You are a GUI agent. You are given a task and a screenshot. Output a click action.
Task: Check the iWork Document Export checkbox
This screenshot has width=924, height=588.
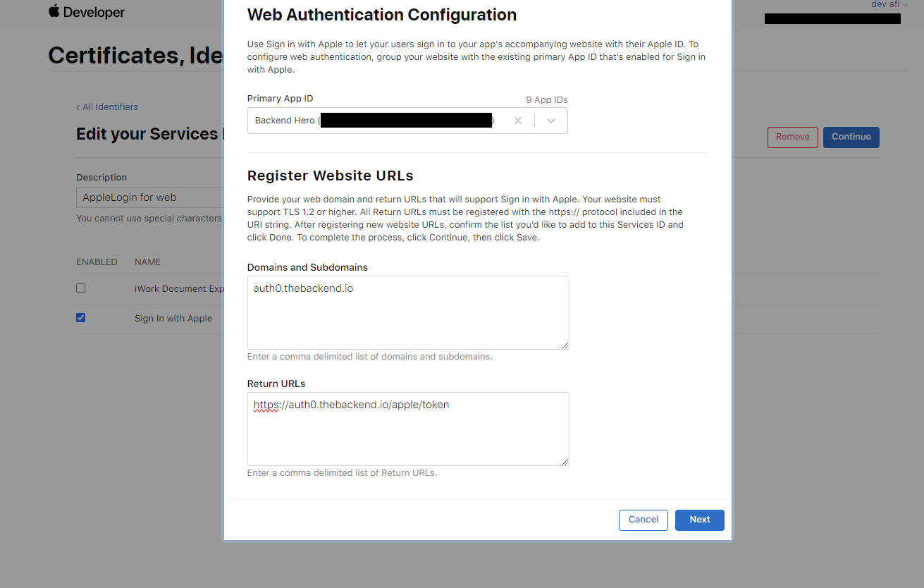(80, 288)
